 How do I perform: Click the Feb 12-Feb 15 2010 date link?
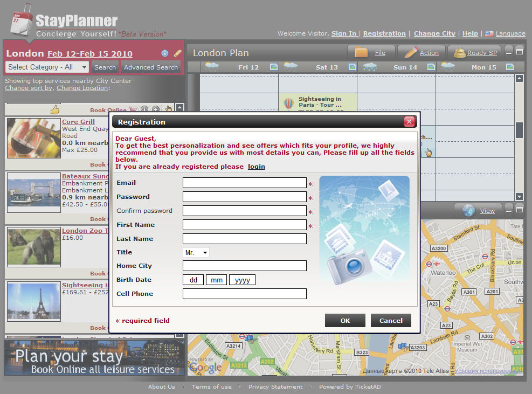90,53
